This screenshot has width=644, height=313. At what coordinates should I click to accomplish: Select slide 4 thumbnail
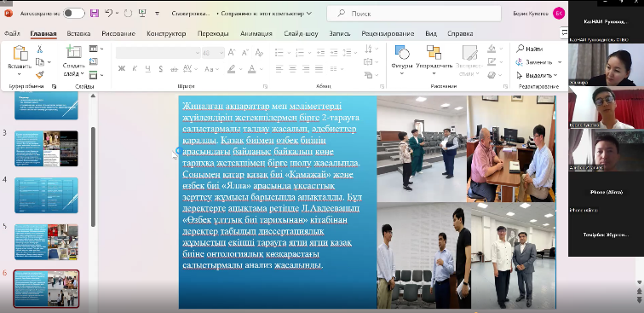coord(46,195)
